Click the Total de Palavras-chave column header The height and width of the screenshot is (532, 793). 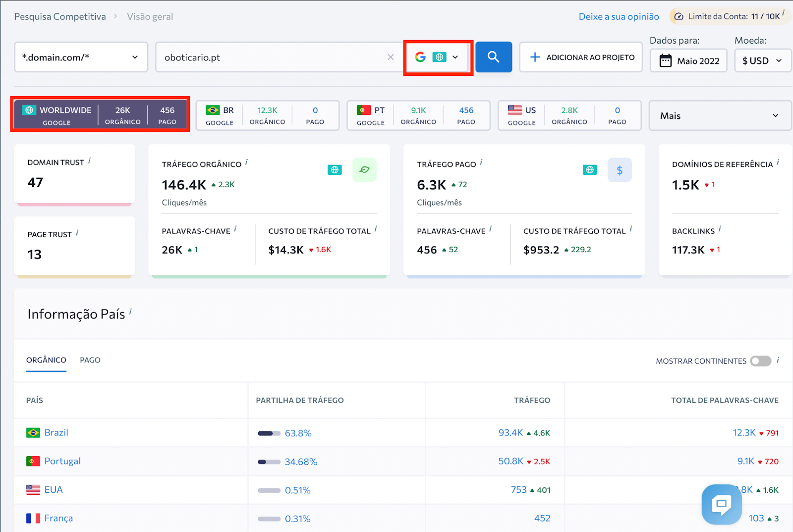[x=725, y=400]
